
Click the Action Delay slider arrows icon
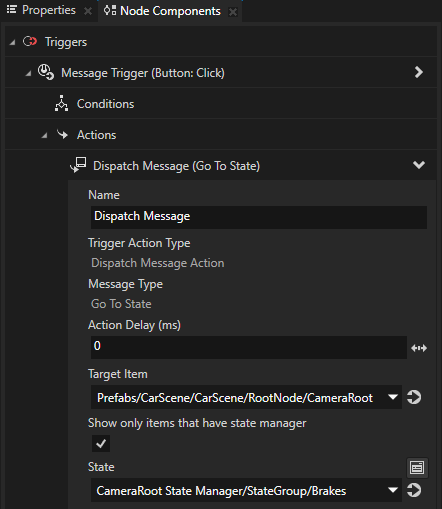419,348
